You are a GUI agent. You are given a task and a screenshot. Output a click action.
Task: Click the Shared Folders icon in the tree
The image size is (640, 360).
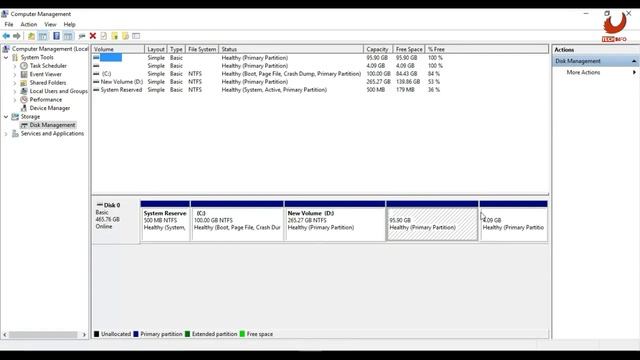click(24, 83)
